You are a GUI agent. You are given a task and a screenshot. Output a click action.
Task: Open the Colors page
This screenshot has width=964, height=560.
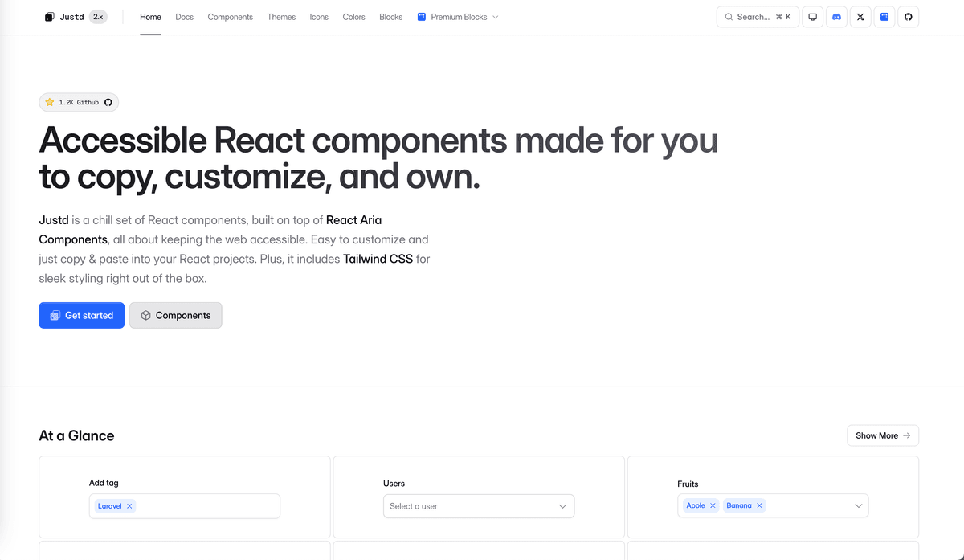click(x=353, y=17)
